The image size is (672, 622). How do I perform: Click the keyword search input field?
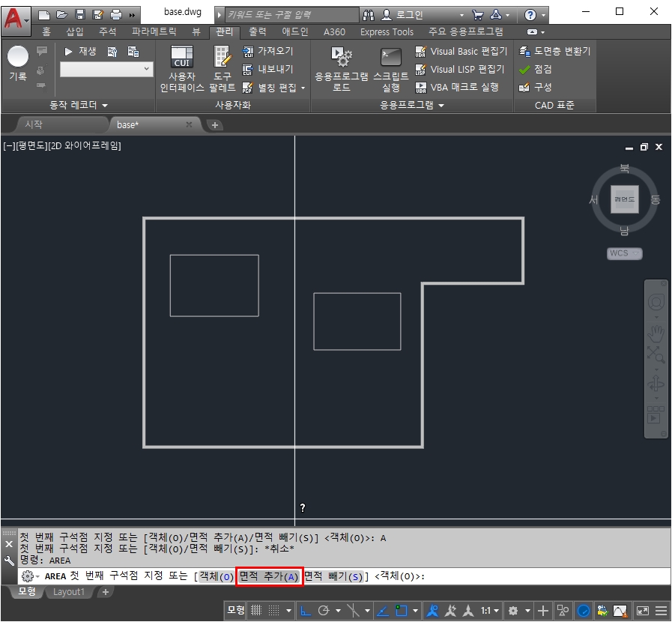click(291, 15)
